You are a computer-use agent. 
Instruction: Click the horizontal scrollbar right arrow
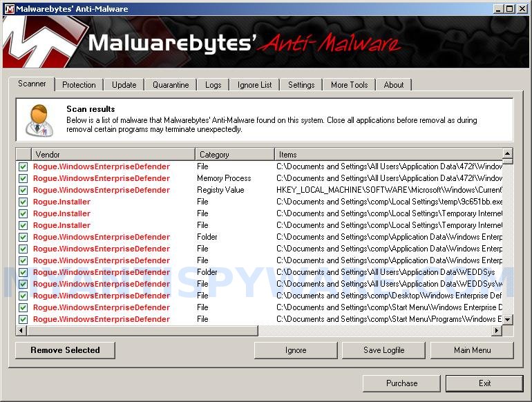point(497,330)
